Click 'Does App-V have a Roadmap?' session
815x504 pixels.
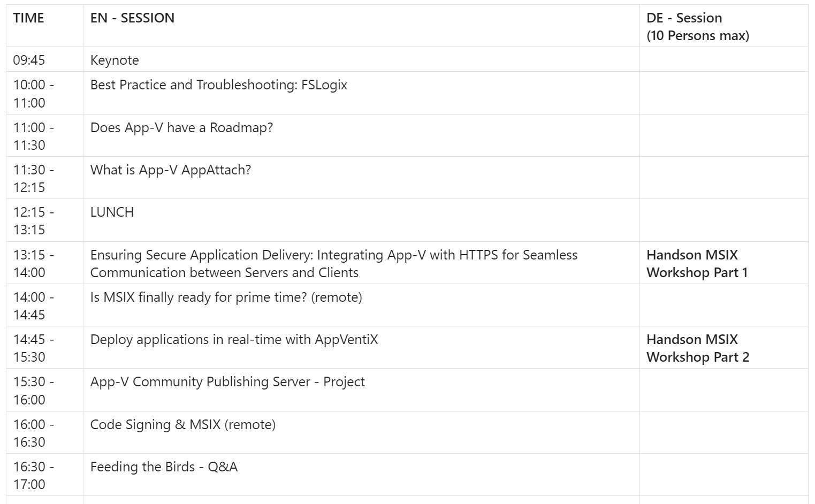(181, 127)
